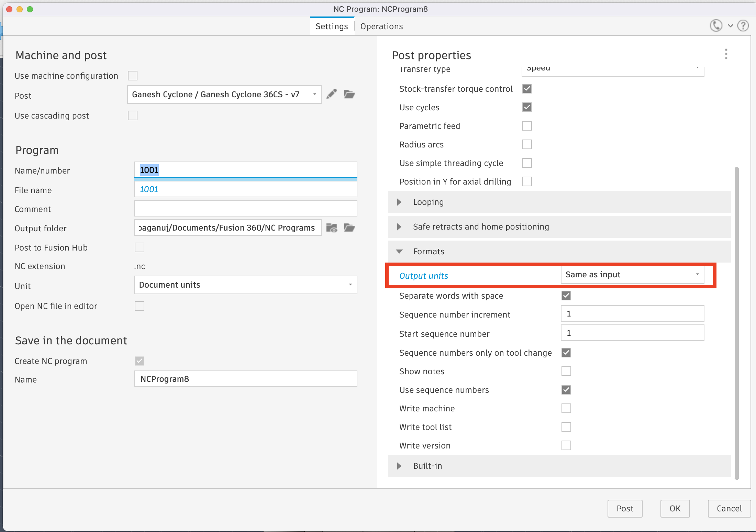Click the pencil icon to edit post
This screenshot has height=532, width=756.
click(332, 94)
